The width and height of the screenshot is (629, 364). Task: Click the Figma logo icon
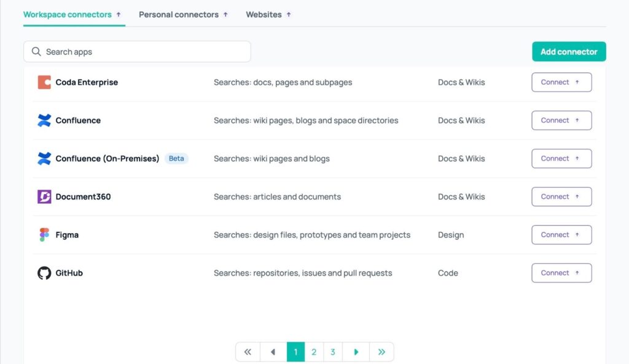(44, 234)
